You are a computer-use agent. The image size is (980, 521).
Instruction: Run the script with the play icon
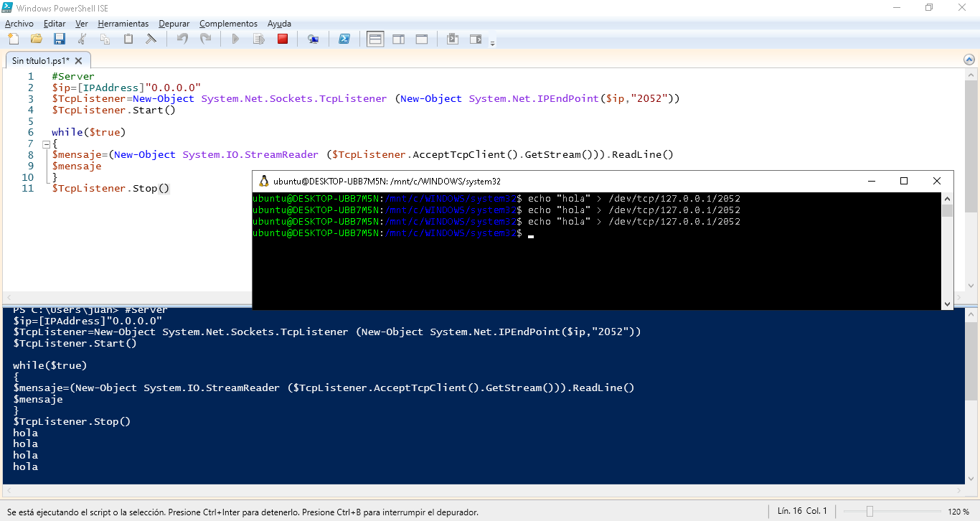point(235,39)
